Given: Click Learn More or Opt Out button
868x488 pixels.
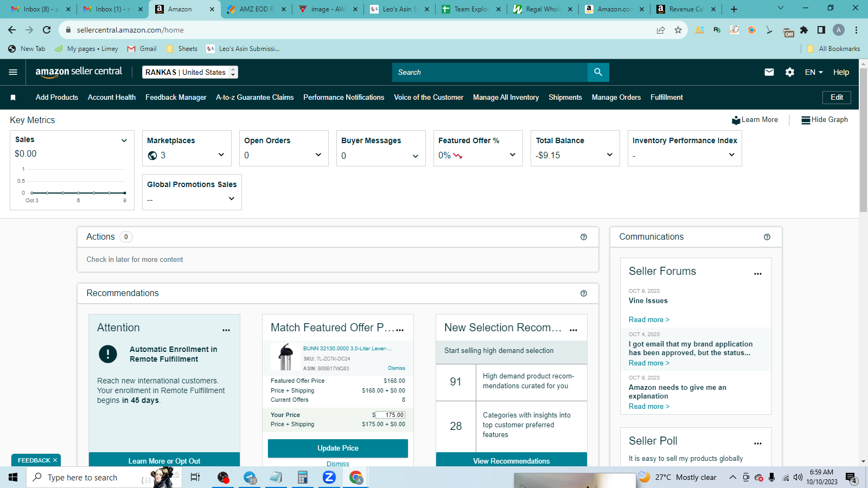Looking at the screenshot, I should tap(164, 460).
